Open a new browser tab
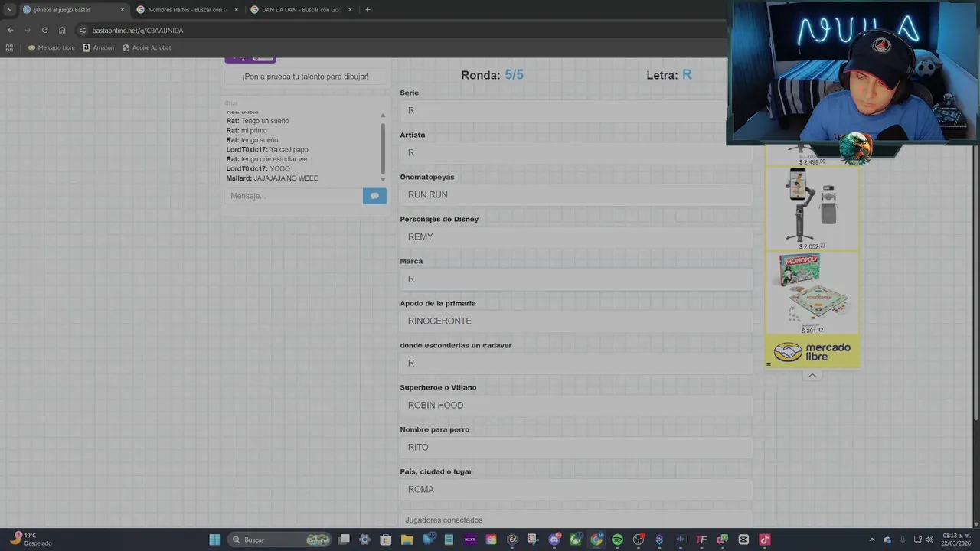This screenshot has height=551, width=980. 367,10
